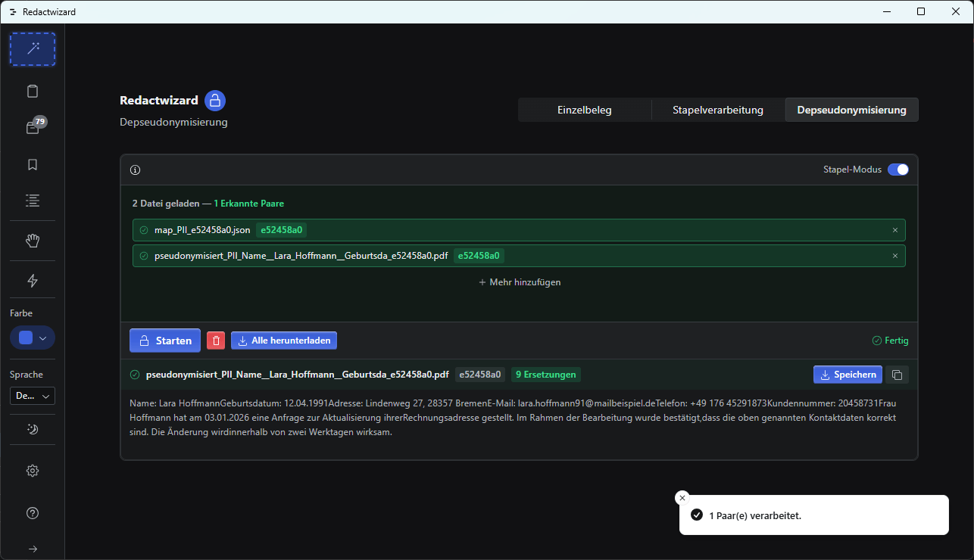Open settings via the gear icon
Viewport: 974px width, 560px height.
tap(33, 471)
